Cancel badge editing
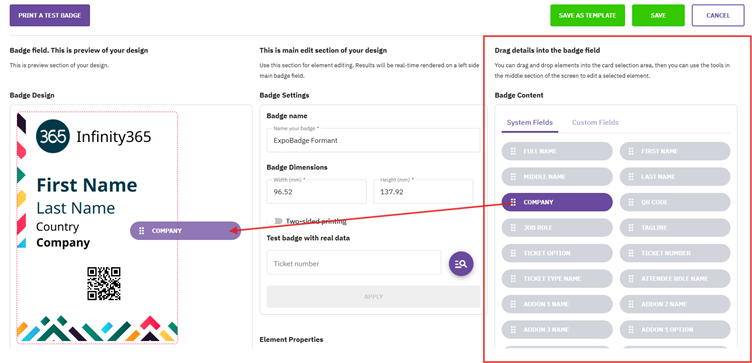The image size is (752, 363). [718, 15]
